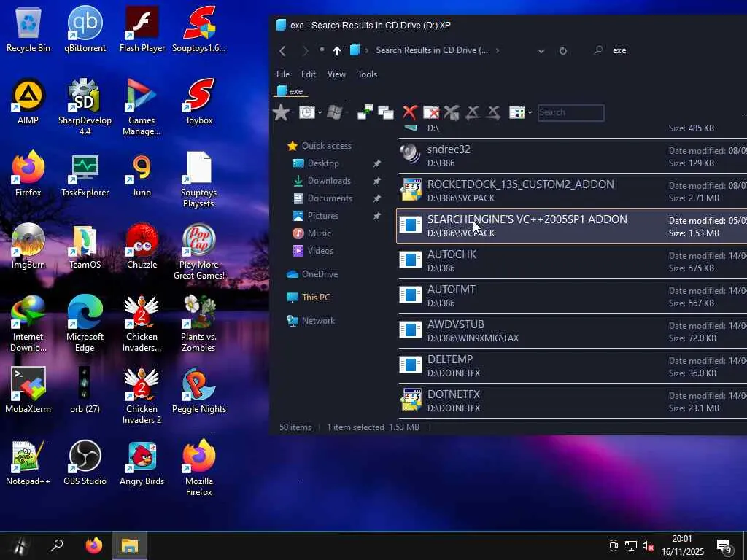This screenshot has width=747, height=560.
Task: Open recent locations dot in navigation bar
Action: (322, 50)
